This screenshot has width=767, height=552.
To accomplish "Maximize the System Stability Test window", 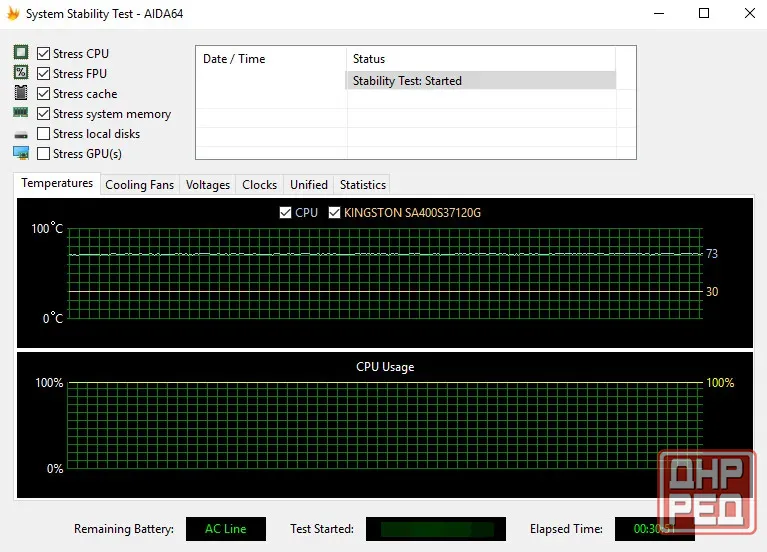I will coord(703,13).
